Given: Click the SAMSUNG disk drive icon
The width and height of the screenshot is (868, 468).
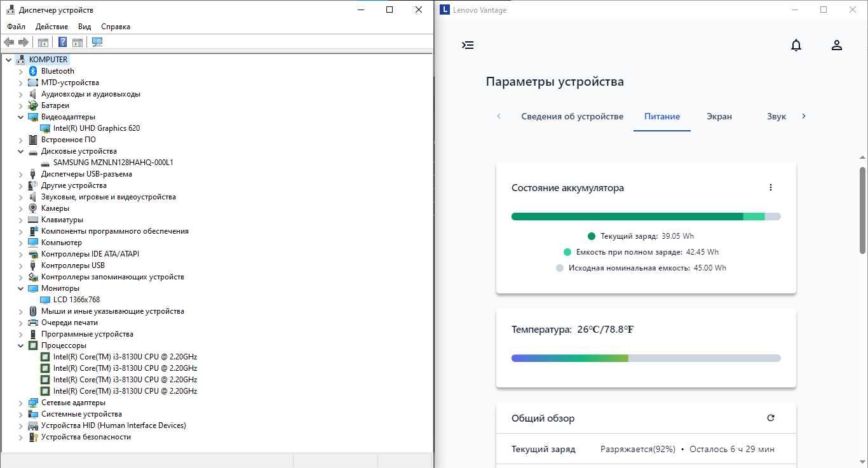Looking at the screenshot, I should tap(45, 163).
